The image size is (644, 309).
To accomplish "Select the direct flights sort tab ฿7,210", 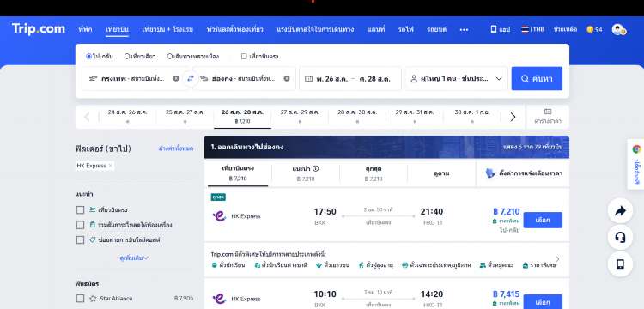I will point(238,173).
